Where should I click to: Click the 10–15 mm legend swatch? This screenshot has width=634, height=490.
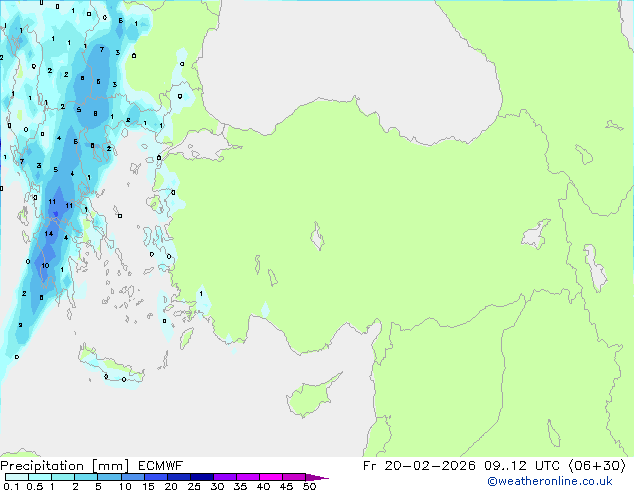point(133,477)
